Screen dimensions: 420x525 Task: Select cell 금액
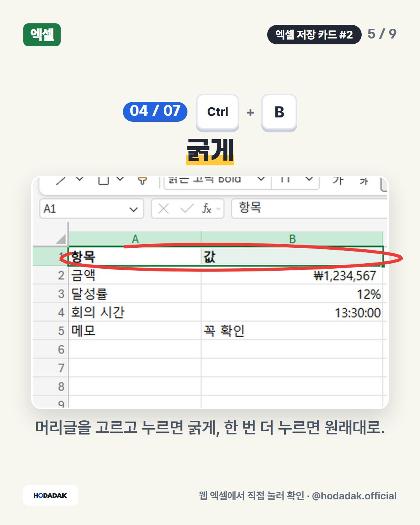(x=135, y=275)
